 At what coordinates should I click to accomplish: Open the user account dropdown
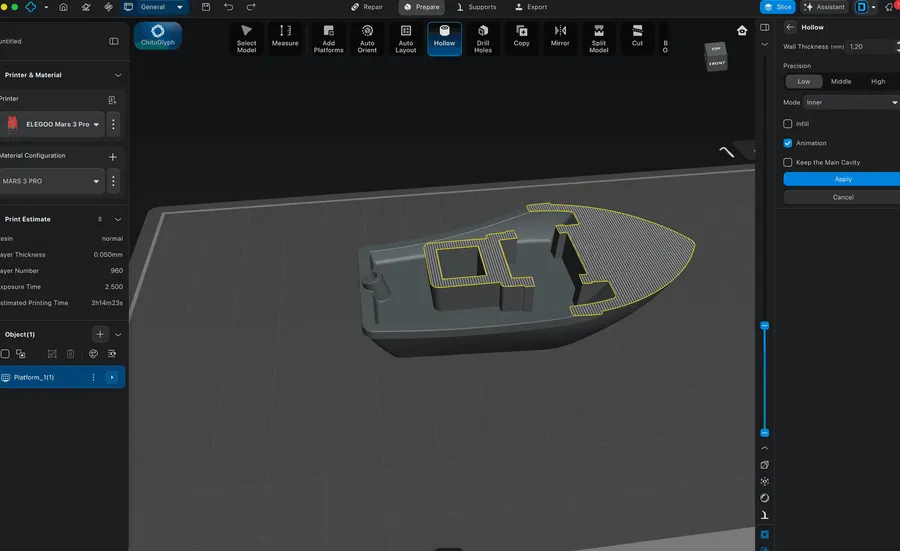tap(866, 7)
